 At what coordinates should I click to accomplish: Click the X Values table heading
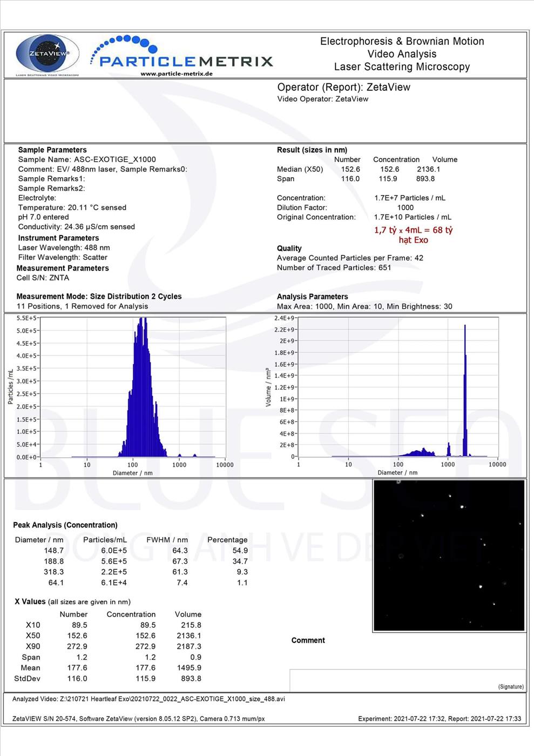pyautogui.click(x=72, y=601)
